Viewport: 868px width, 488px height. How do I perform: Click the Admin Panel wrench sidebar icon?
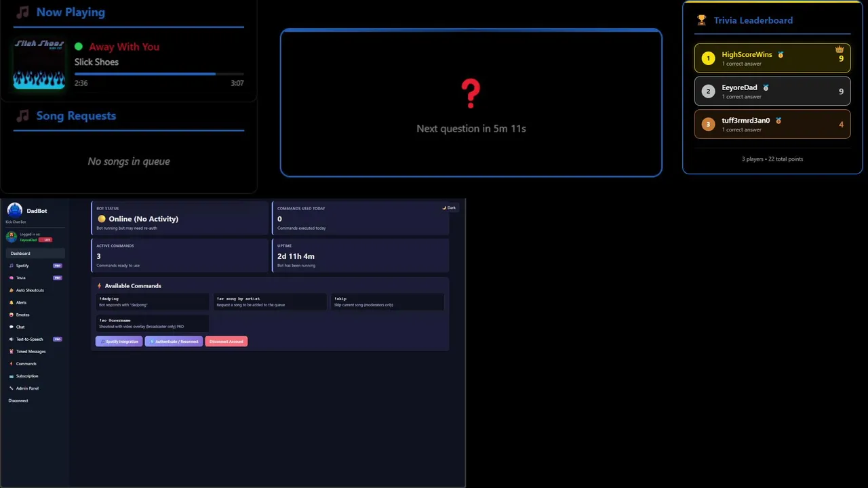[11, 388]
